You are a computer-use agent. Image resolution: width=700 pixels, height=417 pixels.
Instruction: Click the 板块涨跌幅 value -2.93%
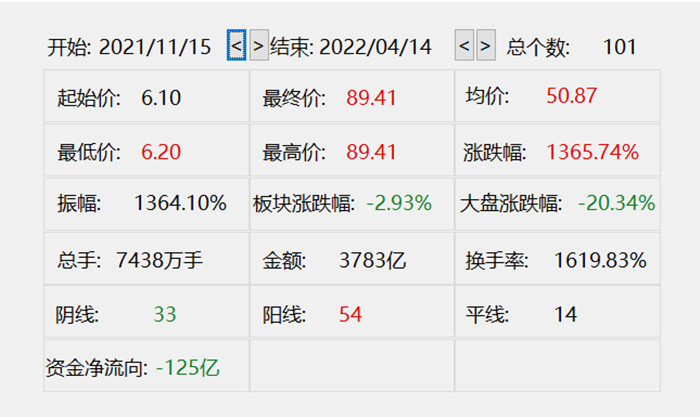pos(398,204)
